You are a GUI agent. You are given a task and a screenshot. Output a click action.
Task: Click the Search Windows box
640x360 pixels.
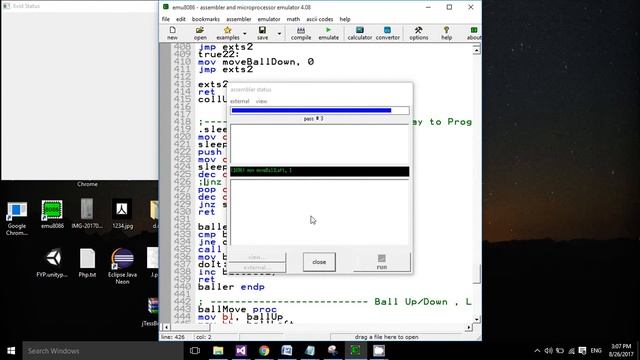(103, 351)
